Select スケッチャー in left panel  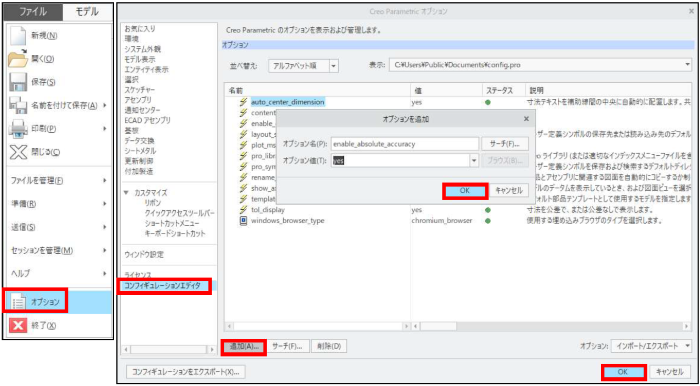[x=140, y=90]
